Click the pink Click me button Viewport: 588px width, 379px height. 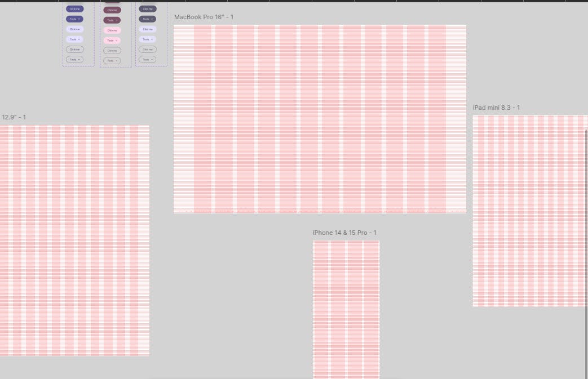point(112,29)
